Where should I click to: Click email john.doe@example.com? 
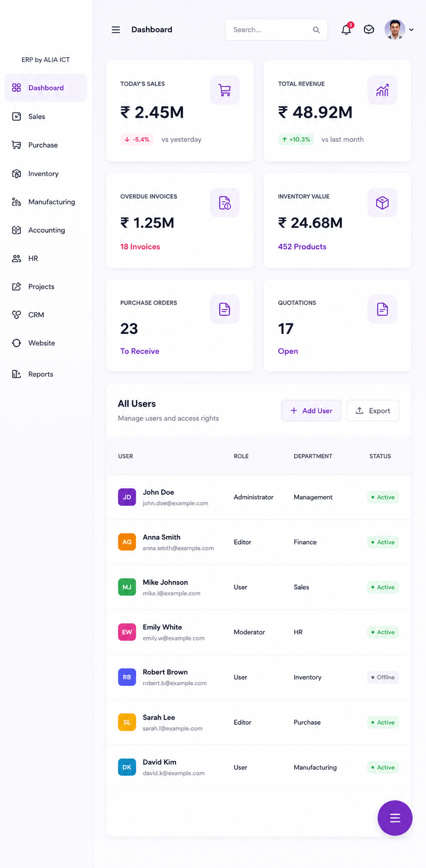(175, 503)
